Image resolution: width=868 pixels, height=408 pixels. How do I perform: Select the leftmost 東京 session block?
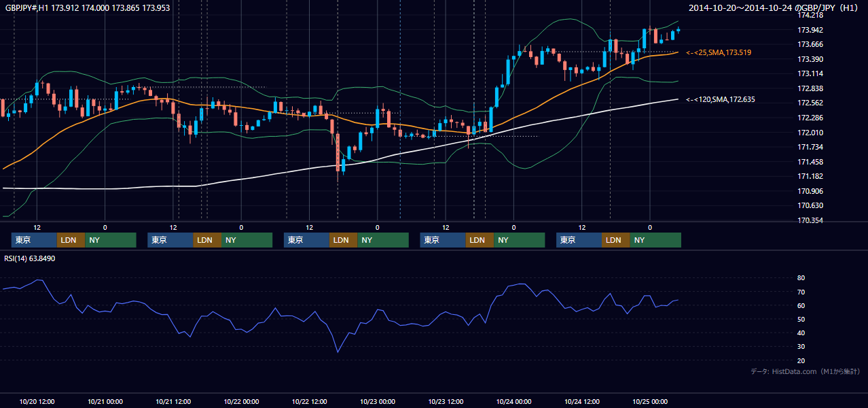35,240
